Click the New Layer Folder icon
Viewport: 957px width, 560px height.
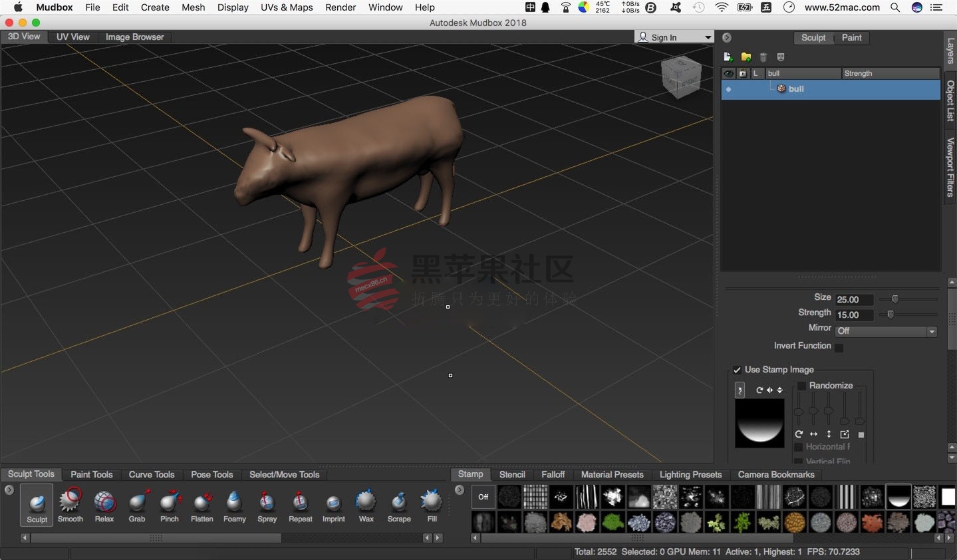(x=746, y=57)
